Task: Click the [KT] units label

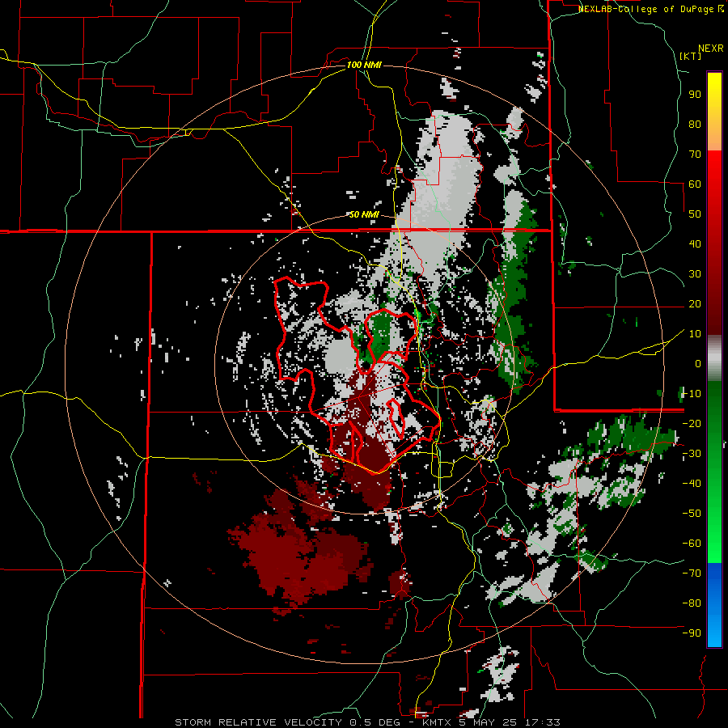Action: [x=691, y=56]
